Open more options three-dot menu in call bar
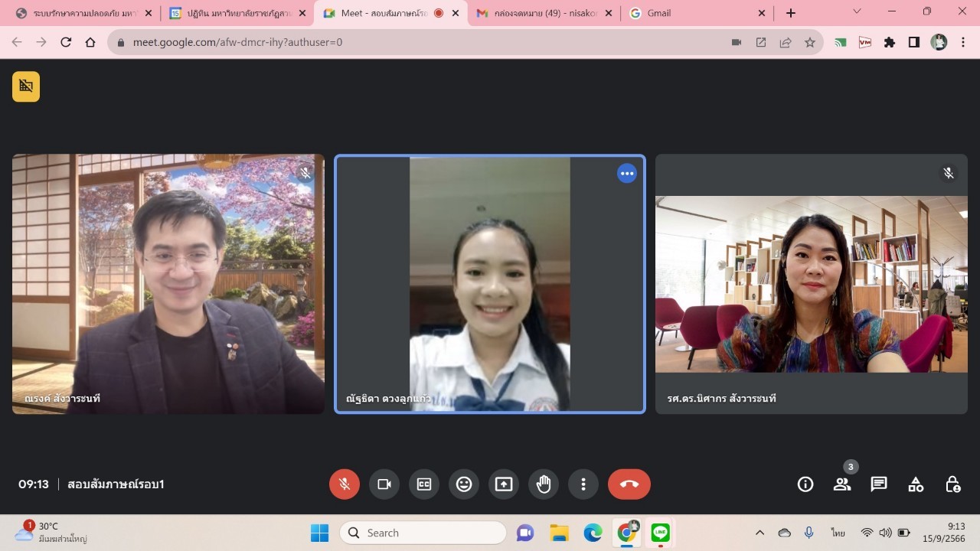980x551 pixels. (583, 484)
